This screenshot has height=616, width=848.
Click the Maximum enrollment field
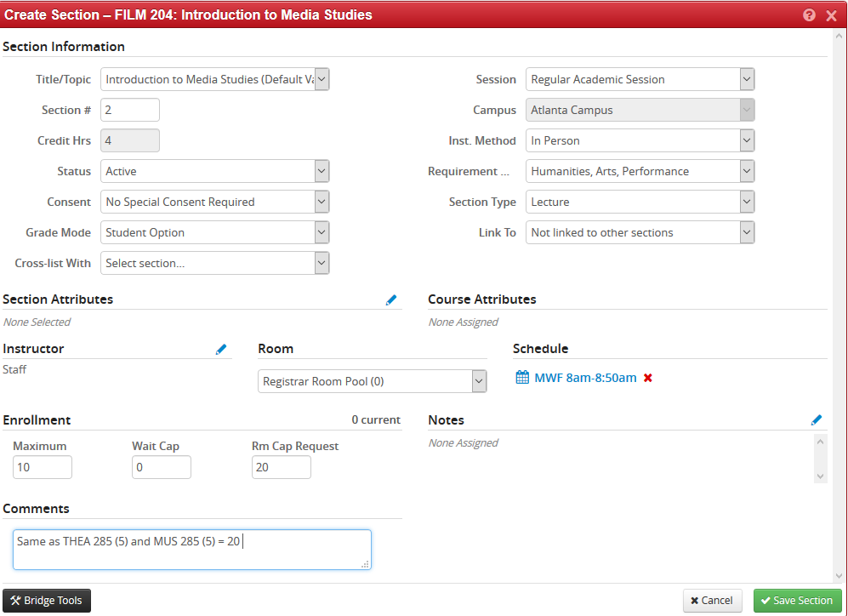(43, 467)
